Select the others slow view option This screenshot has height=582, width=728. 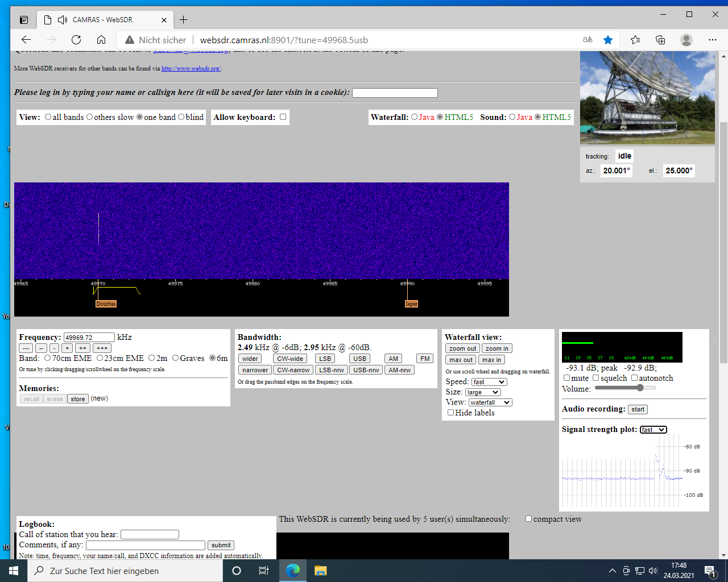pos(89,117)
